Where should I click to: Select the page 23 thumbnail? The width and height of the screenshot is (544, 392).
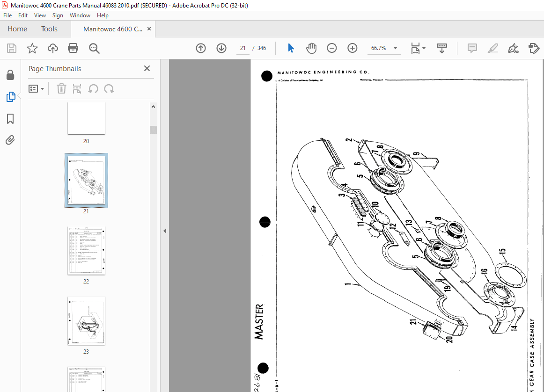86,321
